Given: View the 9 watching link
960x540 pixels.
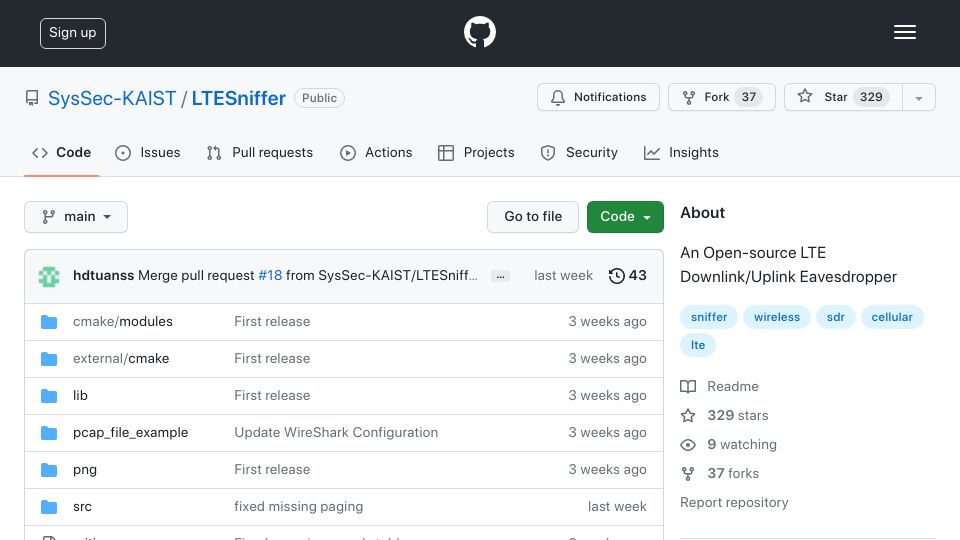Looking at the screenshot, I should point(729,444).
